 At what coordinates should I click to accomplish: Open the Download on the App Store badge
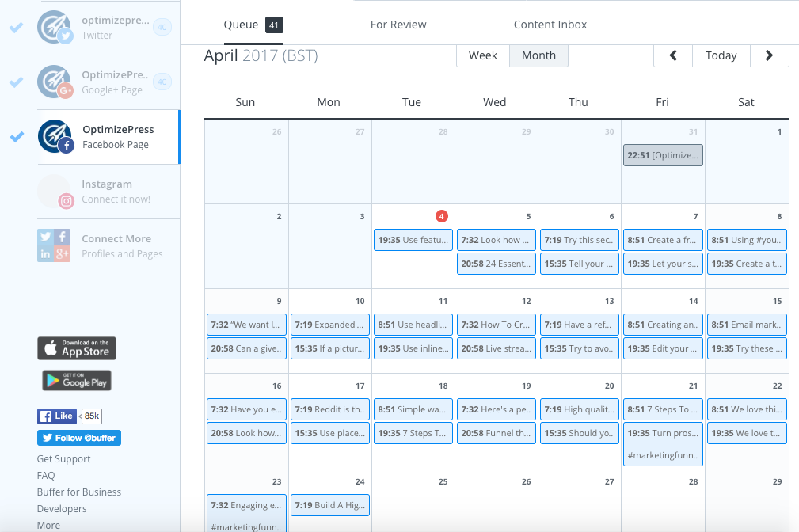77,348
